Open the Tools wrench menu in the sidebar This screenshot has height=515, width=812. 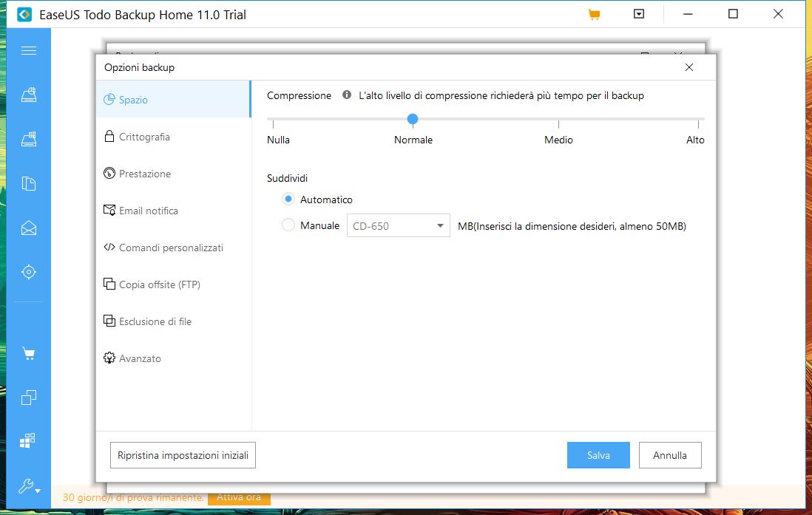pos(29,486)
